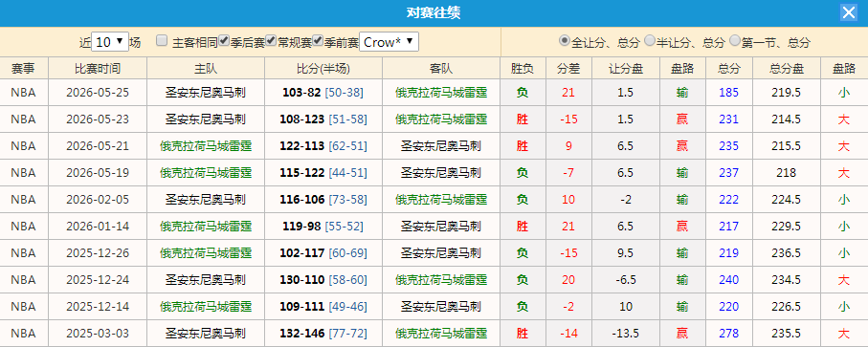Click the total line value 229.5
The image size is (868, 347).
787,226
